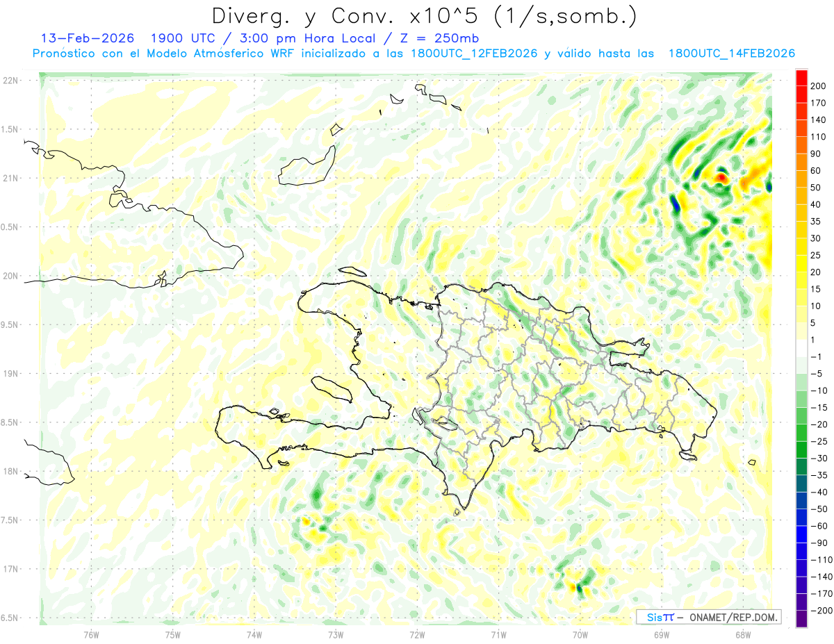834x644 pixels.
Task: Click the '19N' latitude label
Action: (10, 374)
